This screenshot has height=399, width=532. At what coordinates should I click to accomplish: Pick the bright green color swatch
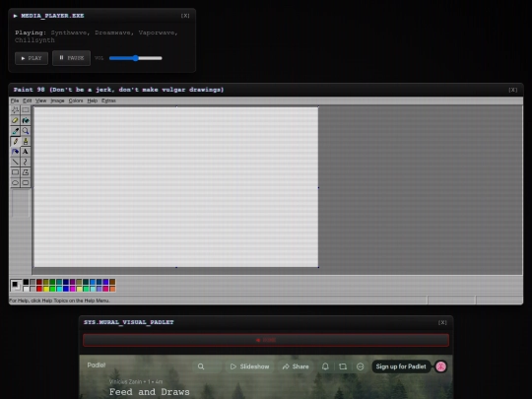(52, 289)
